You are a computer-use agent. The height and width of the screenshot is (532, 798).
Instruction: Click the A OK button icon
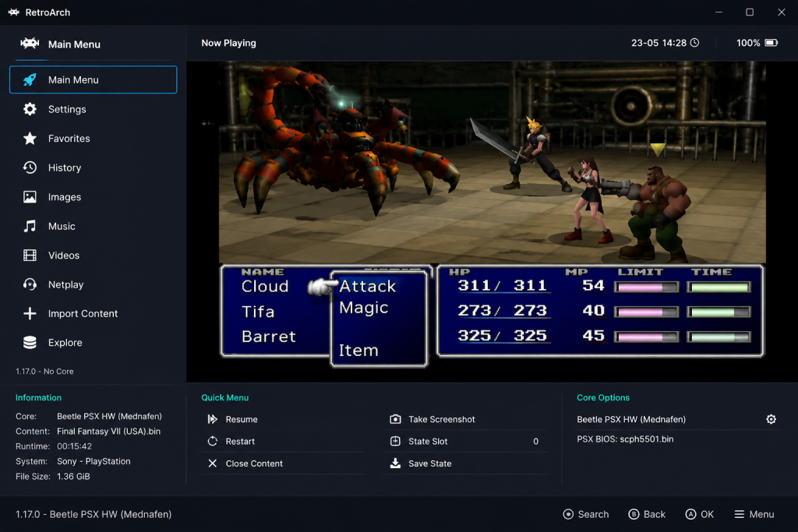pyautogui.click(x=690, y=514)
